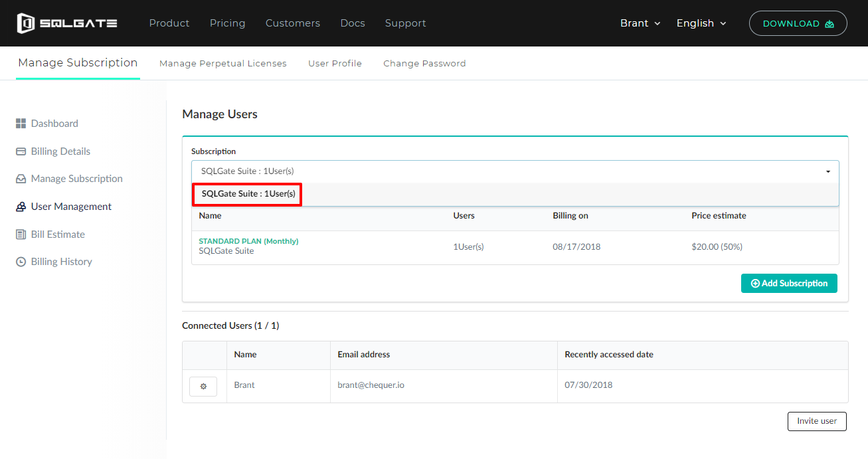Switch to Change Password tab
The width and height of the screenshot is (868, 459).
click(424, 64)
